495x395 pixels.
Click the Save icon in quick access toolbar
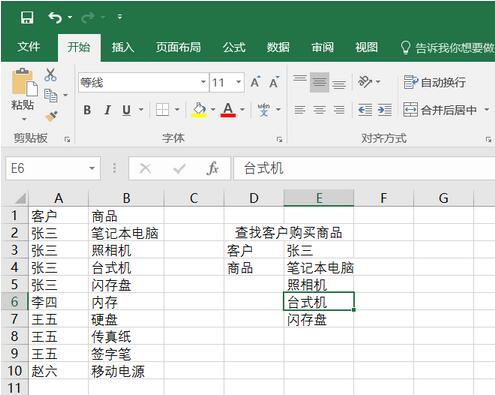pyautogui.click(x=27, y=17)
